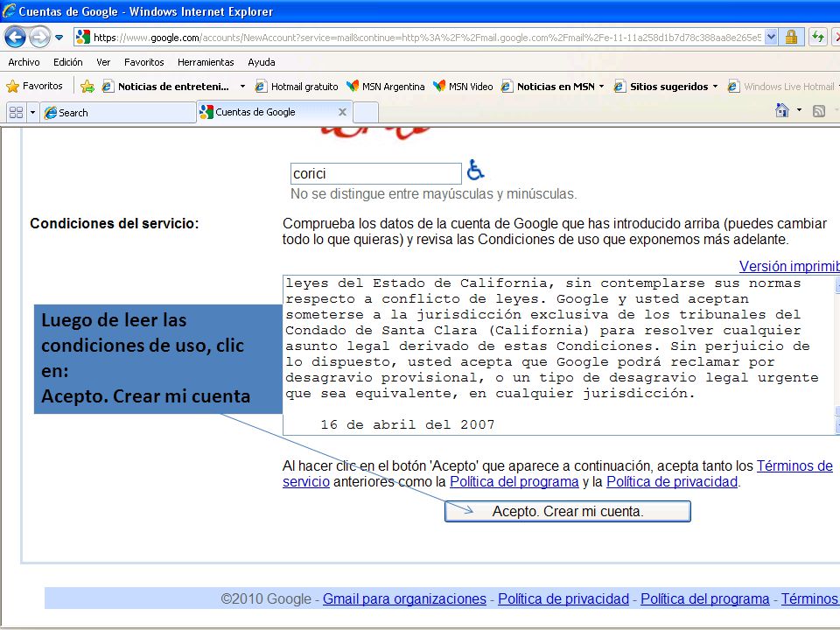Click the add to favorites bar icon
Screen dimensions: 840x630
tap(87, 86)
